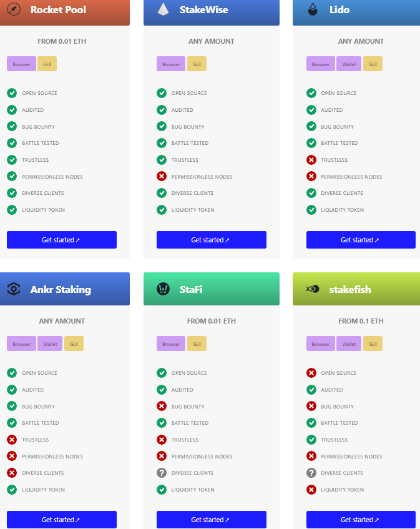
Task: Click the Ankr Staking circular logo icon
Action: coord(13,289)
